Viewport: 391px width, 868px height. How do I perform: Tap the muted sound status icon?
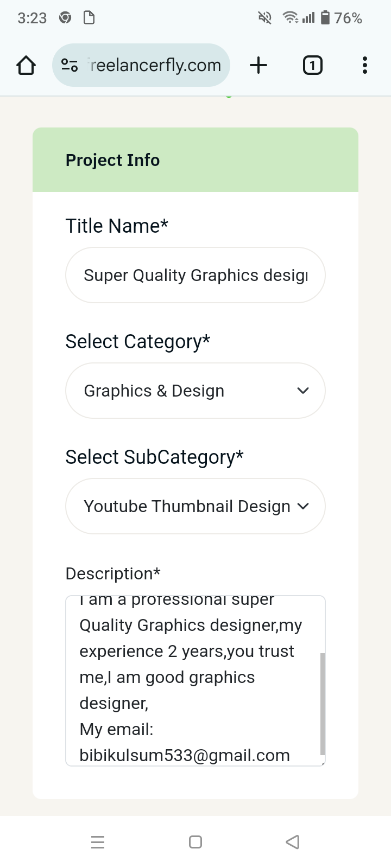pos(264,18)
